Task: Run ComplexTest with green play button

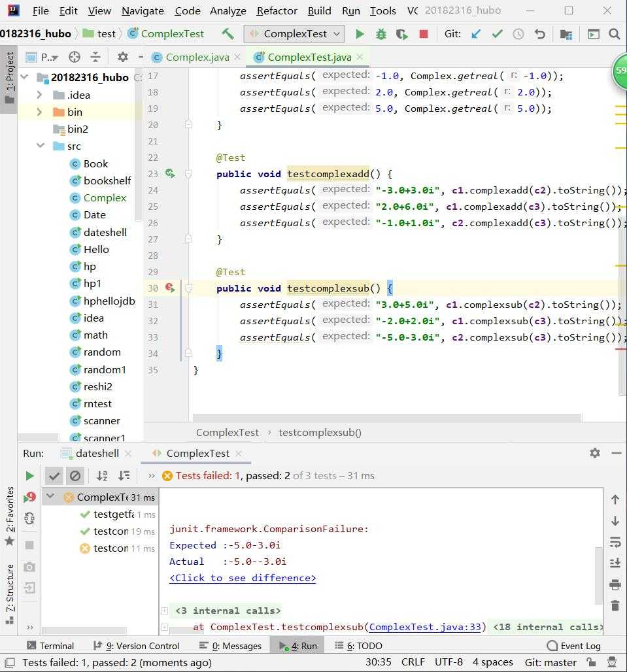Action: pos(360,34)
